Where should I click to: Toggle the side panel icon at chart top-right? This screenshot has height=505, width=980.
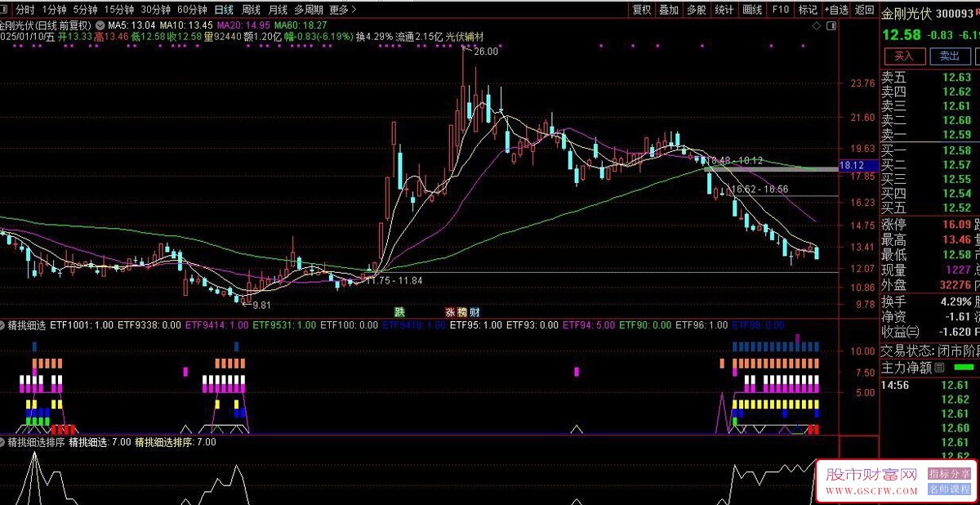tap(831, 27)
